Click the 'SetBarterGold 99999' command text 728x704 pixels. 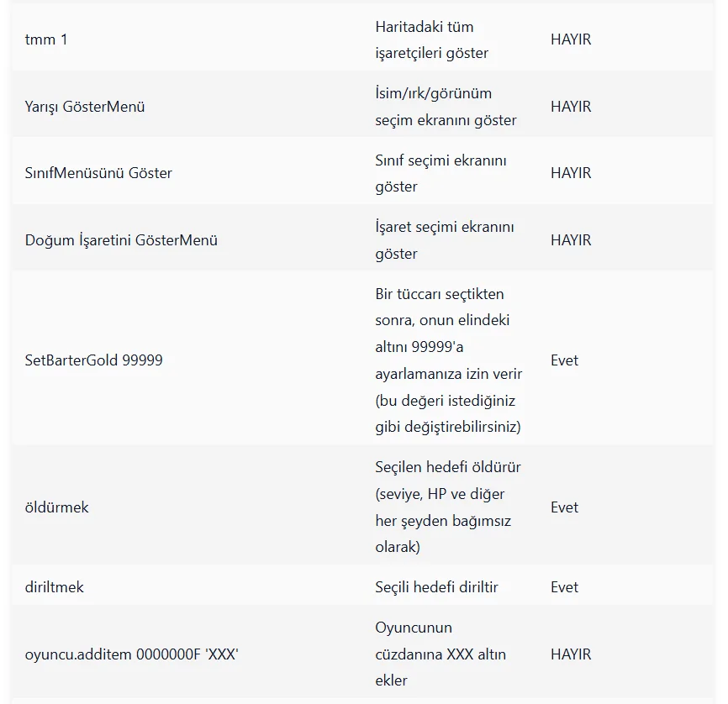94,360
